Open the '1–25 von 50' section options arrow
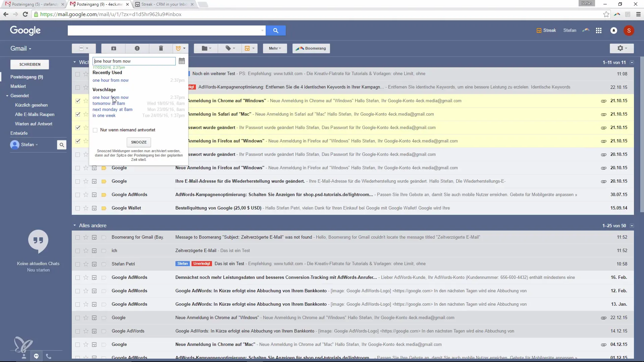Viewport: 644px width, 362px height. (632, 226)
